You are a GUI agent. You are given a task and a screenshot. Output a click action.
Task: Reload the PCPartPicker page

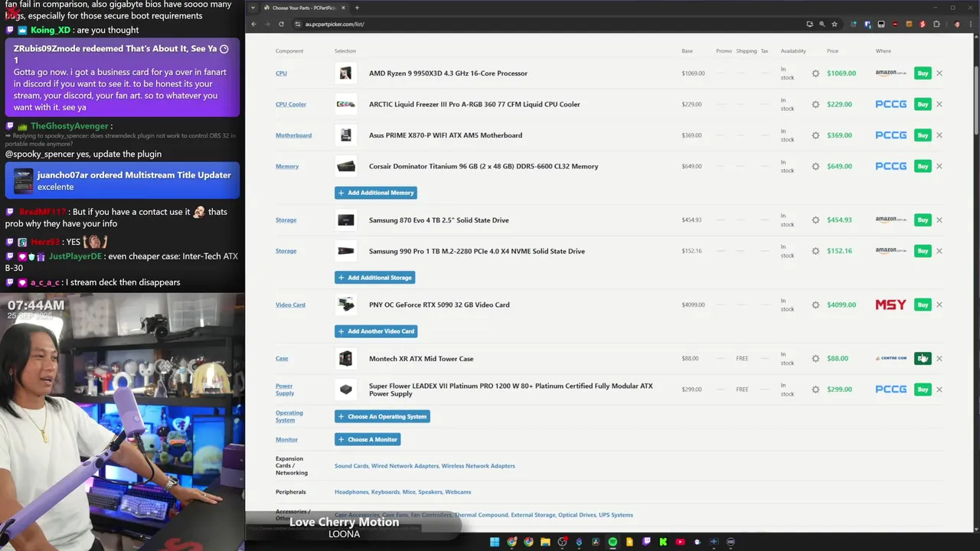[x=281, y=24]
